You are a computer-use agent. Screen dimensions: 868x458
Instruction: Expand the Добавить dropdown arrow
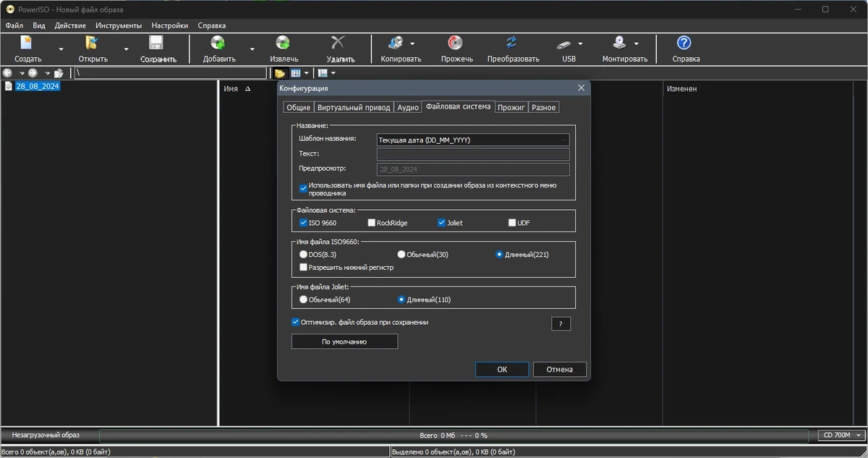pyautogui.click(x=252, y=49)
